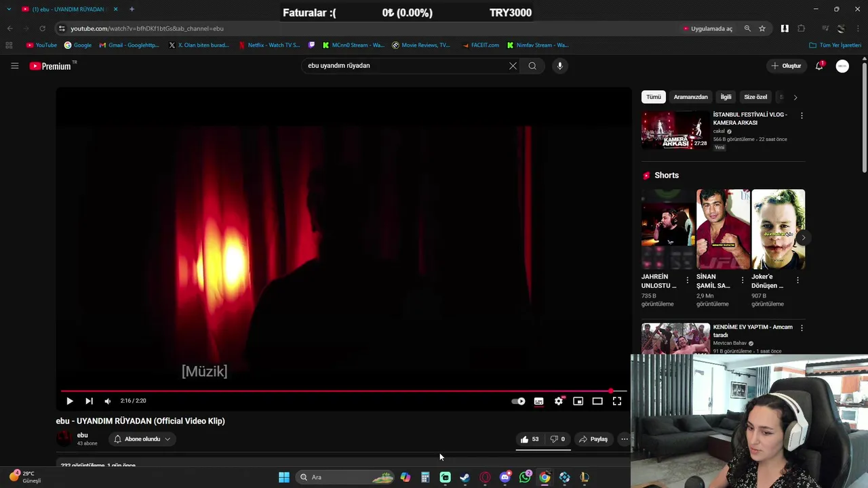Open options menu for JAHREİN UNLOSTU short
The image size is (868, 488).
pyautogui.click(x=687, y=281)
